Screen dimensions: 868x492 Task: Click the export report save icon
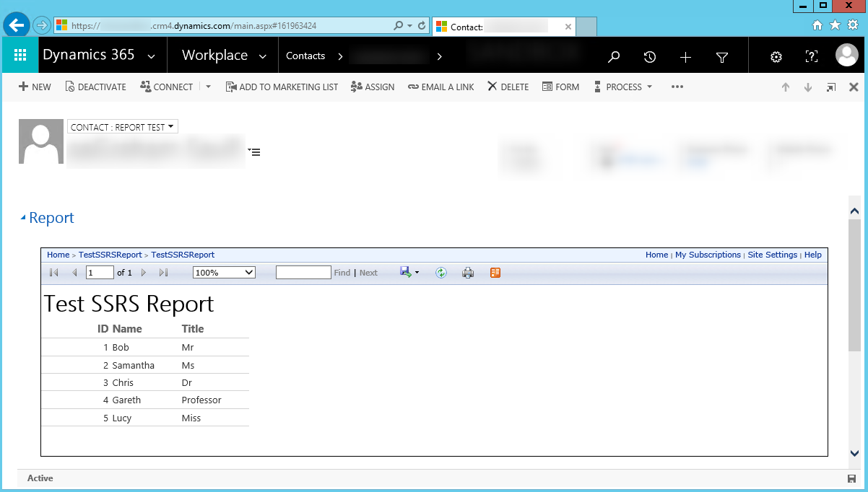[406, 273]
